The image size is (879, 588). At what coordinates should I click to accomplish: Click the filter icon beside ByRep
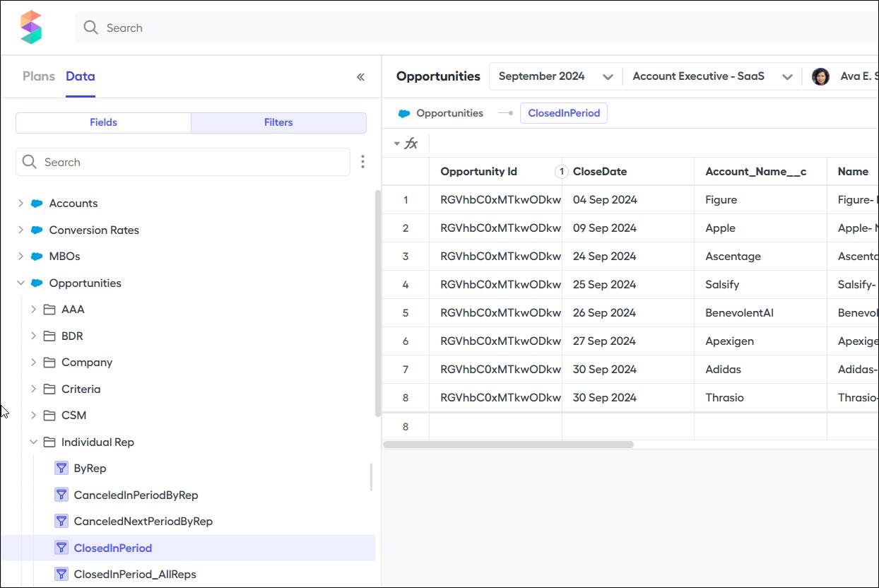[x=61, y=469]
